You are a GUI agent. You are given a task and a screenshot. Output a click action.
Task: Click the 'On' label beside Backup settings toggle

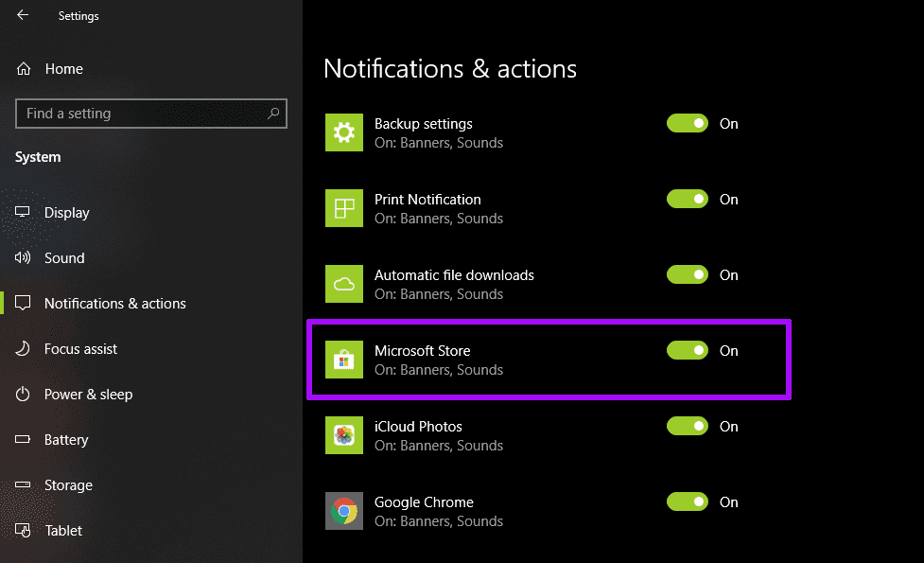pyautogui.click(x=728, y=124)
